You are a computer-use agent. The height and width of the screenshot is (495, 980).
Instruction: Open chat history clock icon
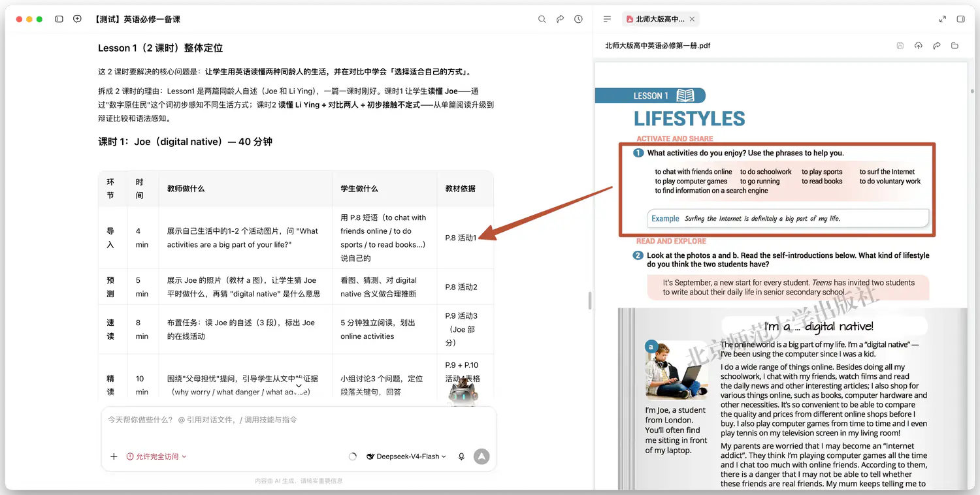click(x=578, y=20)
